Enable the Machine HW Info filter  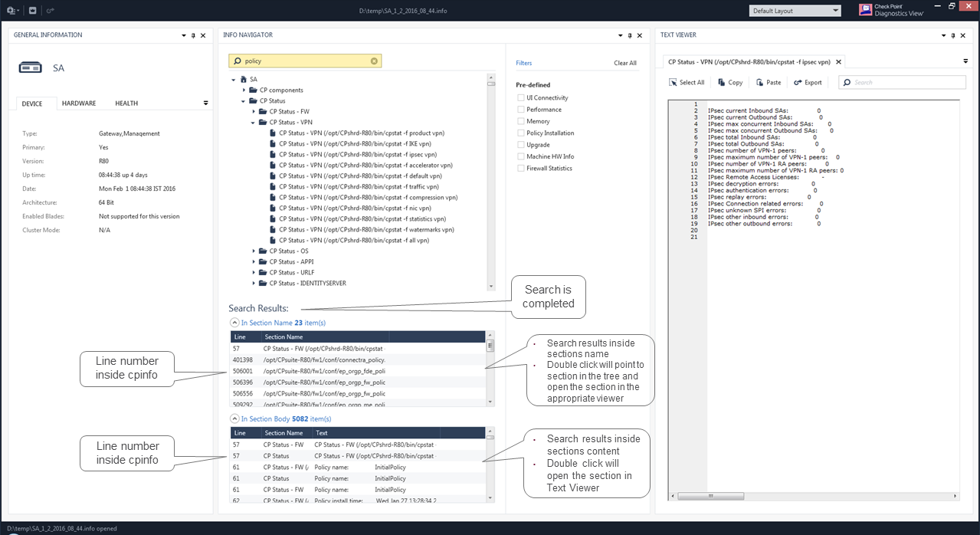coord(521,156)
